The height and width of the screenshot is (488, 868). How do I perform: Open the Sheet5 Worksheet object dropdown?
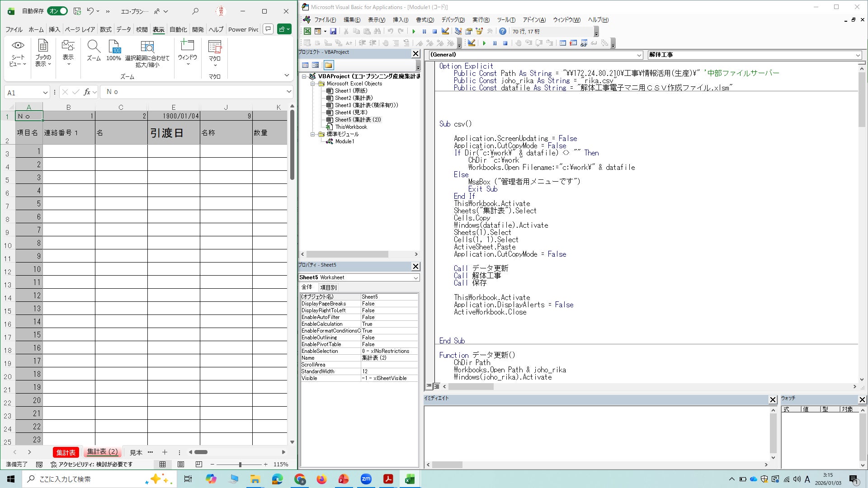pos(415,277)
